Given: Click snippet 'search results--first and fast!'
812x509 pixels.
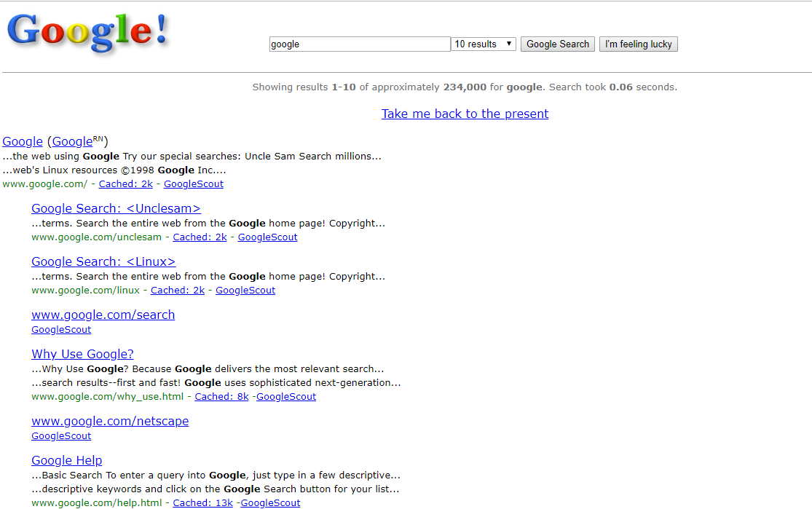Looking at the screenshot, I should coord(111,382).
